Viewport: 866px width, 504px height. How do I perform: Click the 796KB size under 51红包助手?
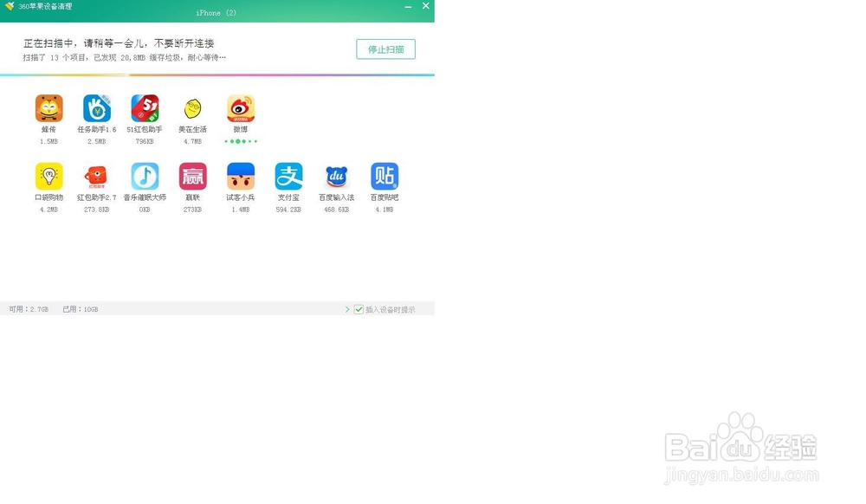pyautogui.click(x=145, y=142)
